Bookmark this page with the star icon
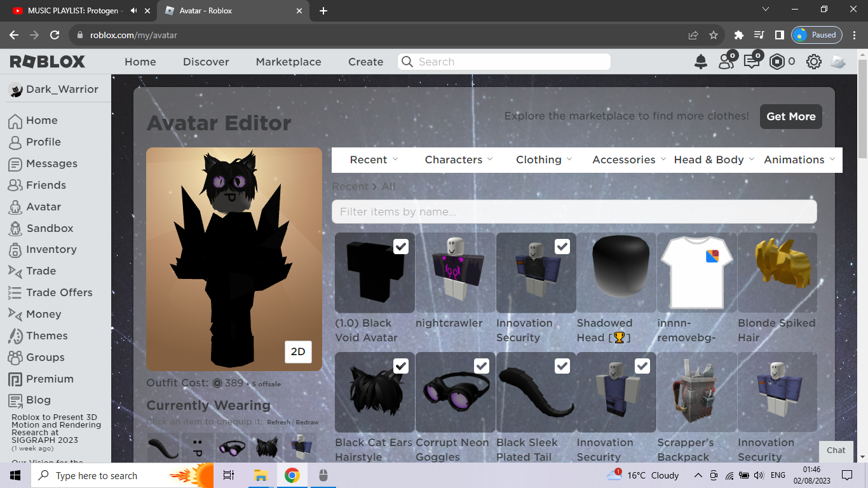Image resolution: width=868 pixels, height=488 pixels. [x=714, y=35]
